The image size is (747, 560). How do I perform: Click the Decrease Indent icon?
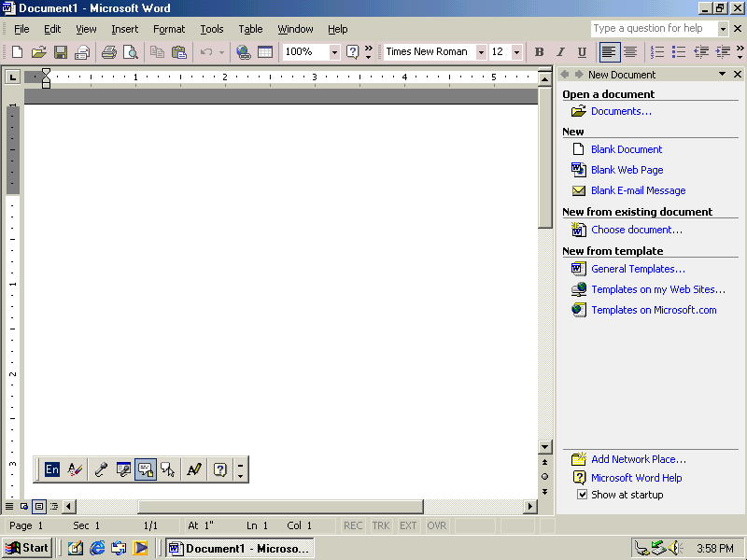pyautogui.click(x=701, y=52)
